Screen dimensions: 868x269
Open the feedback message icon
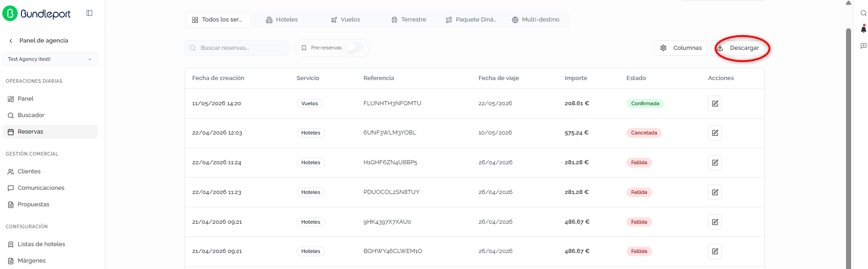(863, 46)
